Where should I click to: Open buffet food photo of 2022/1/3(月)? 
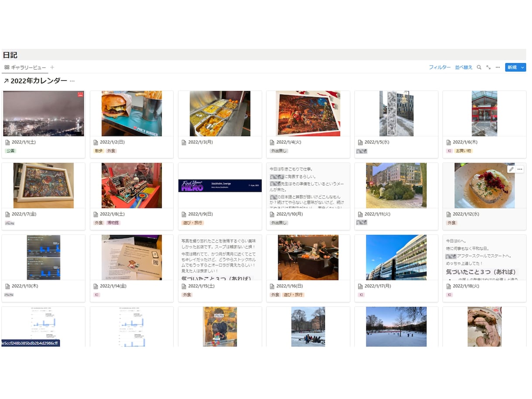[220, 113]
